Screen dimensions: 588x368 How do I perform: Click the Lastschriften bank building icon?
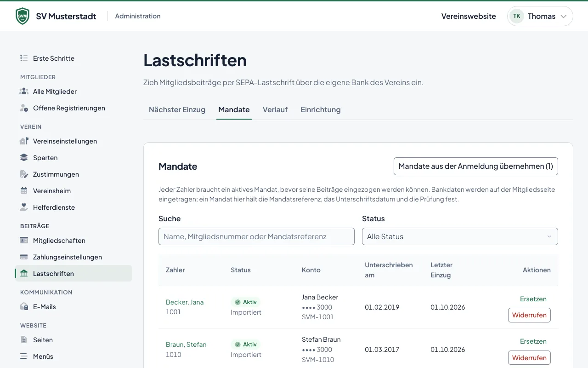[x=24, y=274]
